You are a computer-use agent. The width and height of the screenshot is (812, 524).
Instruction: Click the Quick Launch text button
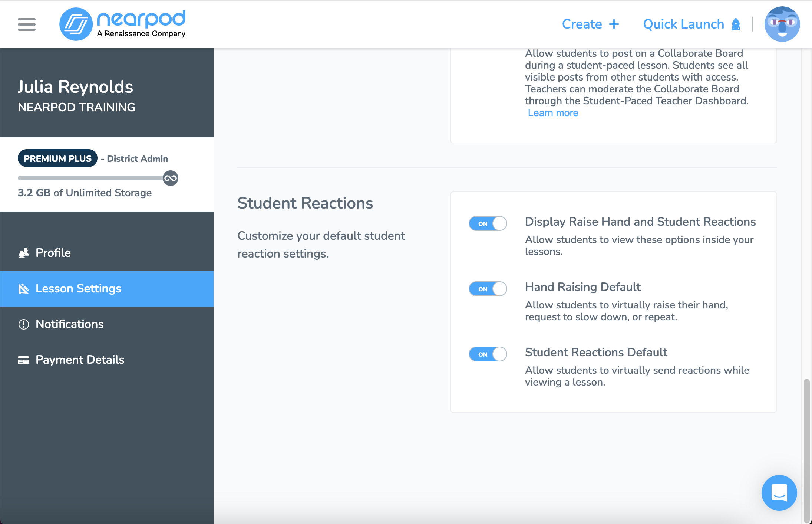[x=683, y=24]
